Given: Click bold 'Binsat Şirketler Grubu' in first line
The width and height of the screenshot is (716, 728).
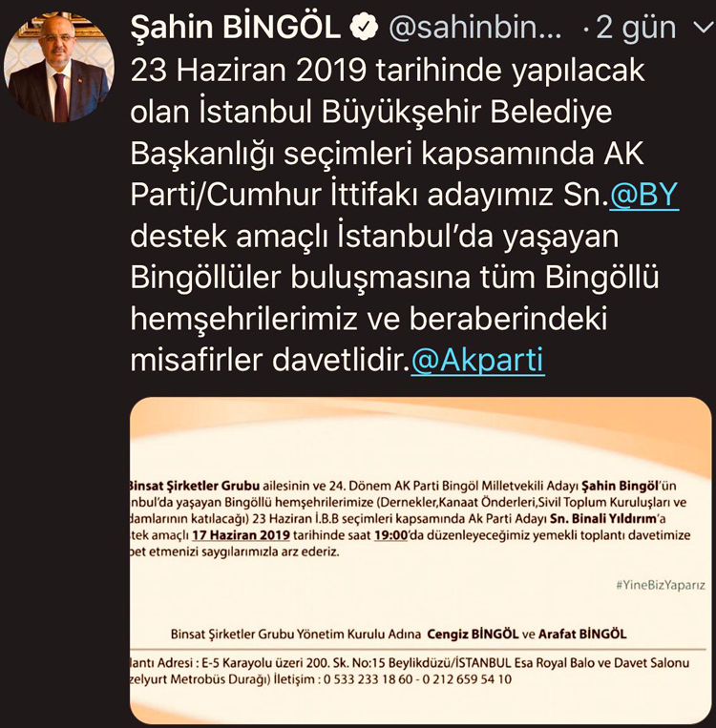Looking at the screenshot, I should coord(194,486).
